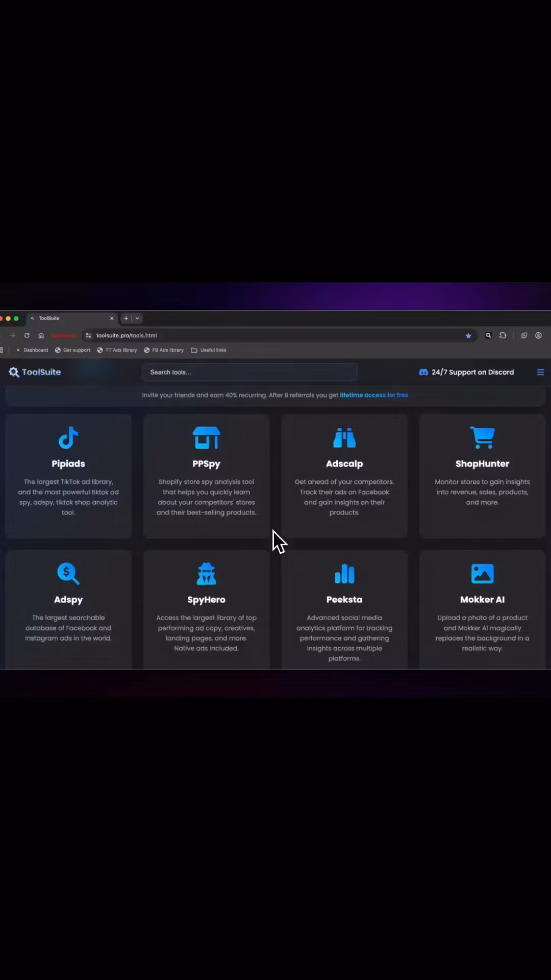Open a new browser tab
551x980 pixels.
(126, 318)
